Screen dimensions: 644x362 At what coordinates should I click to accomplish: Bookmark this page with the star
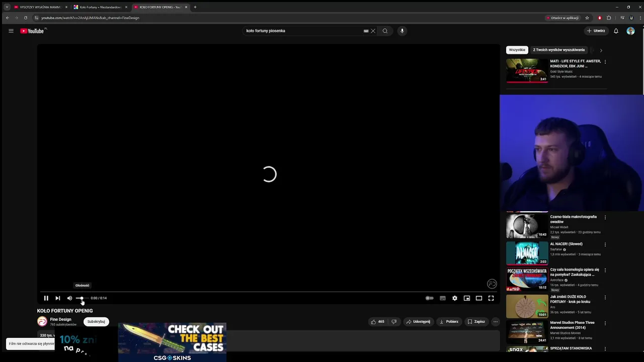[587, 18]
